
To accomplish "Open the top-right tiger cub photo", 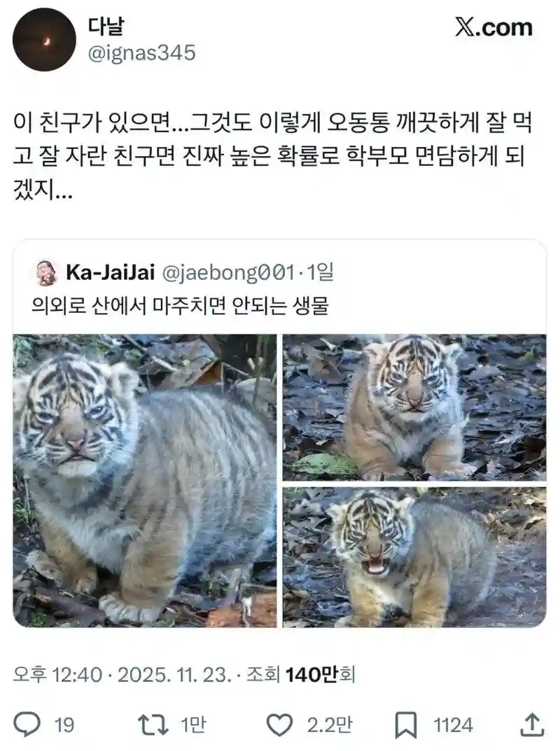I will (x=414, y=407).
